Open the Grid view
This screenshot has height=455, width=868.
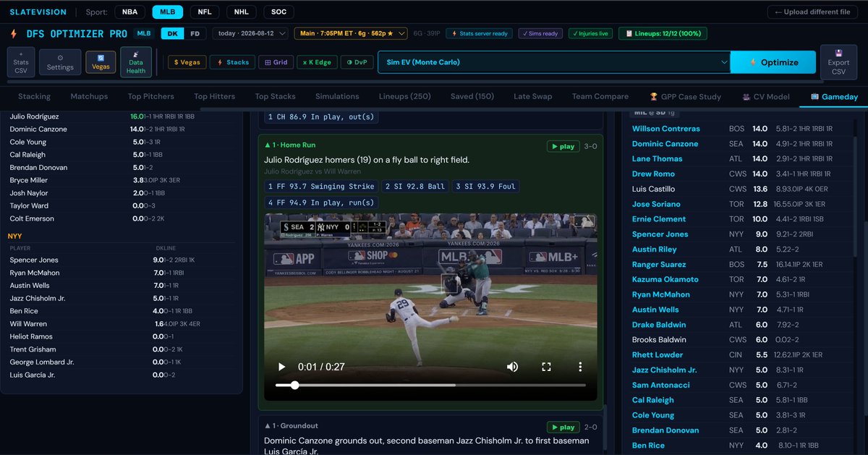click(x=276, y=62)
